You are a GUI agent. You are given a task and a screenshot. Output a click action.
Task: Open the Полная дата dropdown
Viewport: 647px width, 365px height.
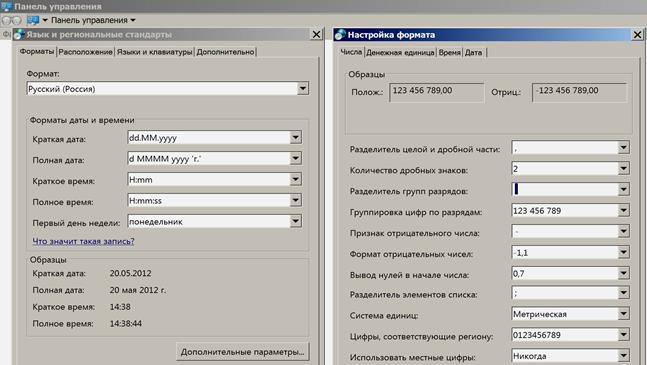point(295,158)
